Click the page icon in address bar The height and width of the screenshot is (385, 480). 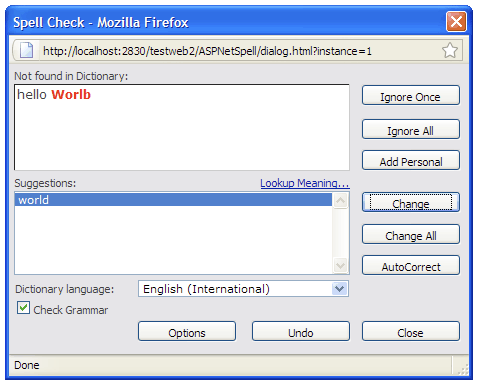[x=26, y=50]
